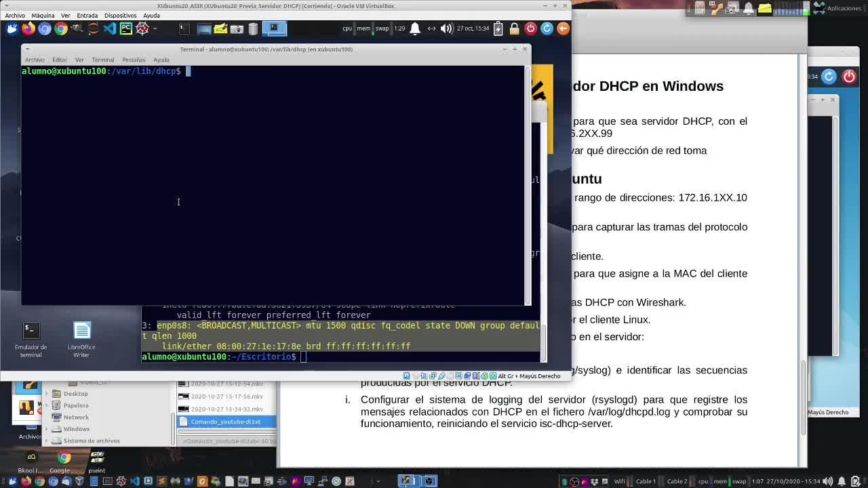Select the active Terminal window button in panel
Screen dimensions: 868x488
(275, 28)
